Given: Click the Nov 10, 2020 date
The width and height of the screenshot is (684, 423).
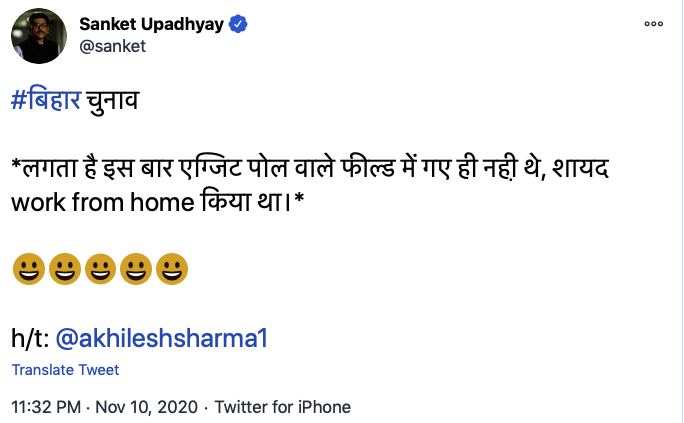Looking at the screenshot, I should pos(145,407).
